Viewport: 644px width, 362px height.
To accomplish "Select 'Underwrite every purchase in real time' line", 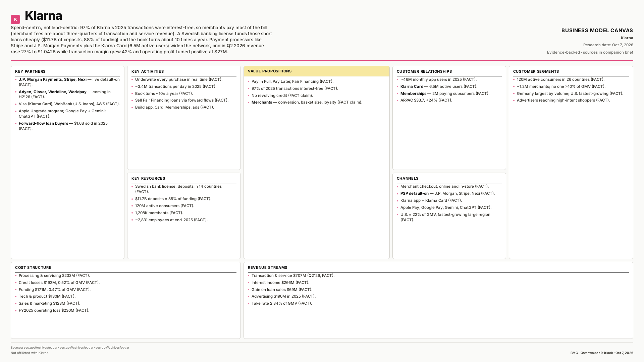I will 179,79.
